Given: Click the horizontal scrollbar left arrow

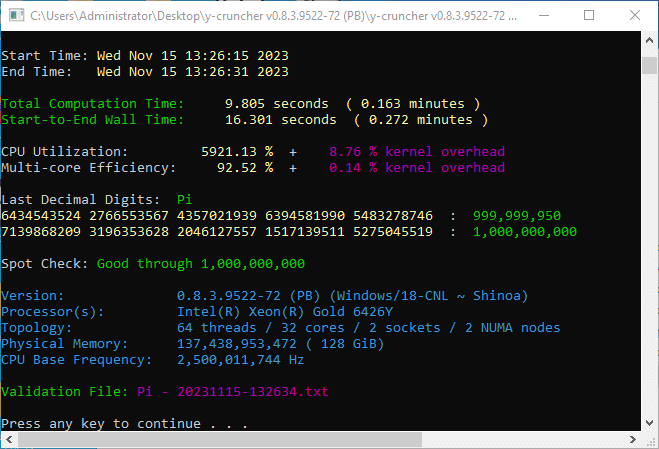Looking at the screenshot, I should tap(9, 440).
